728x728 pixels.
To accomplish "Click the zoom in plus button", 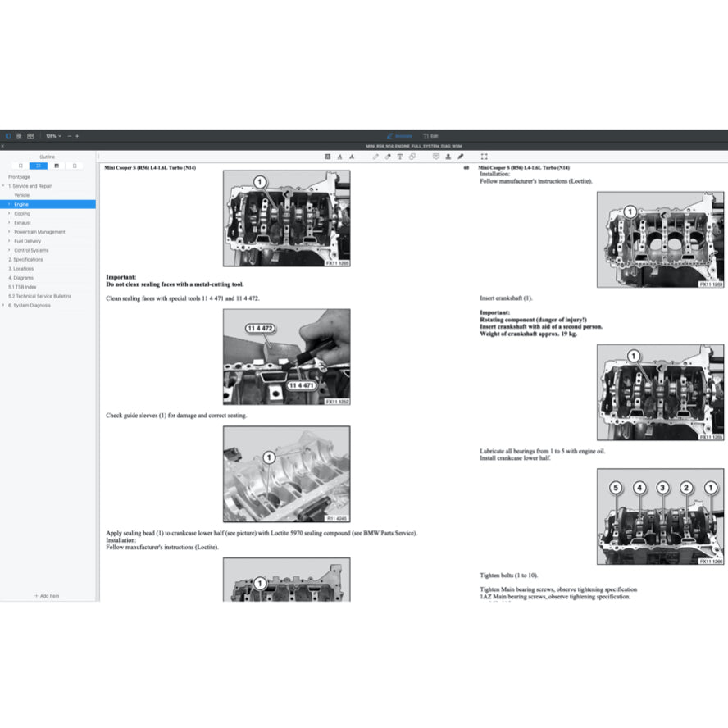I will [x=77, y=135].
